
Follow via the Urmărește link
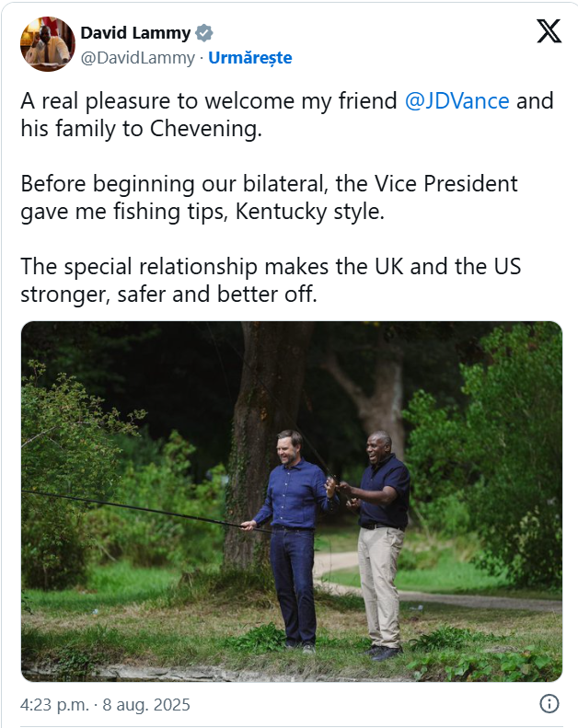[x=250, y=58]
